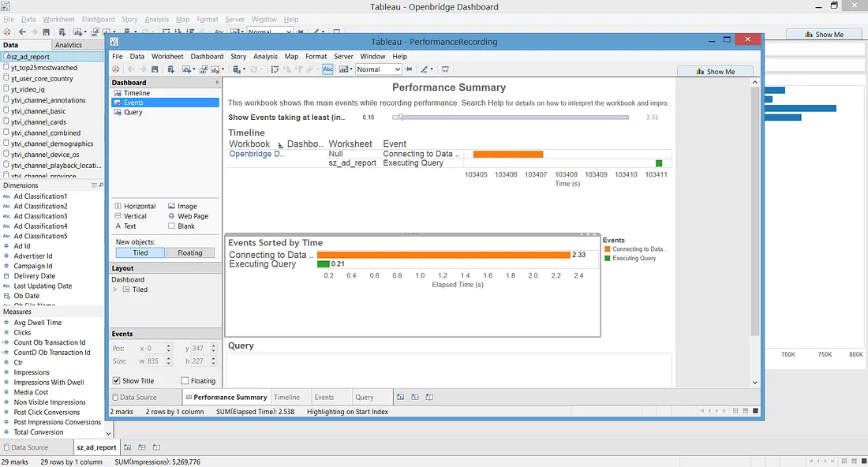This screenshot has width=868, height=467.
Task: Uncheck the Show Title checkbox
Action: point(117,381)
